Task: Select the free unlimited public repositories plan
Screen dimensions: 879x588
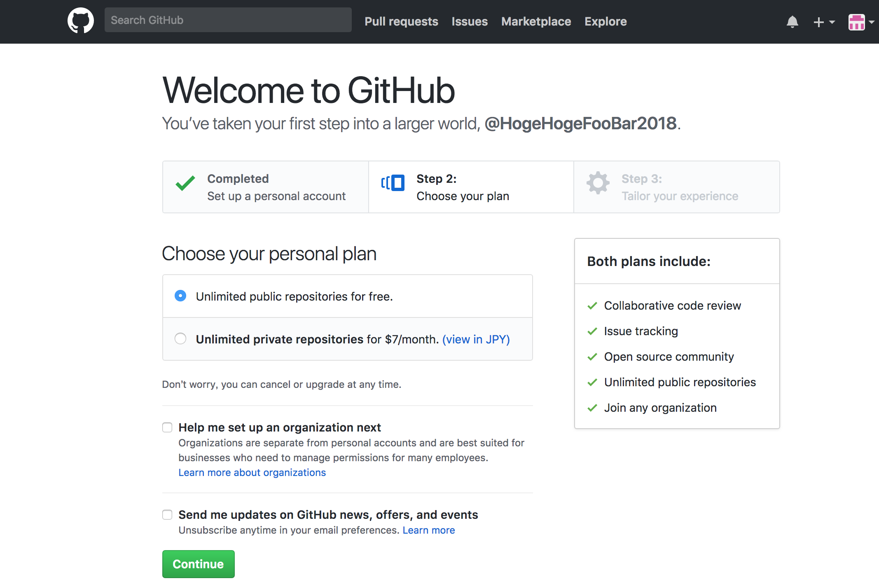Action: click(x=180, y=296)
